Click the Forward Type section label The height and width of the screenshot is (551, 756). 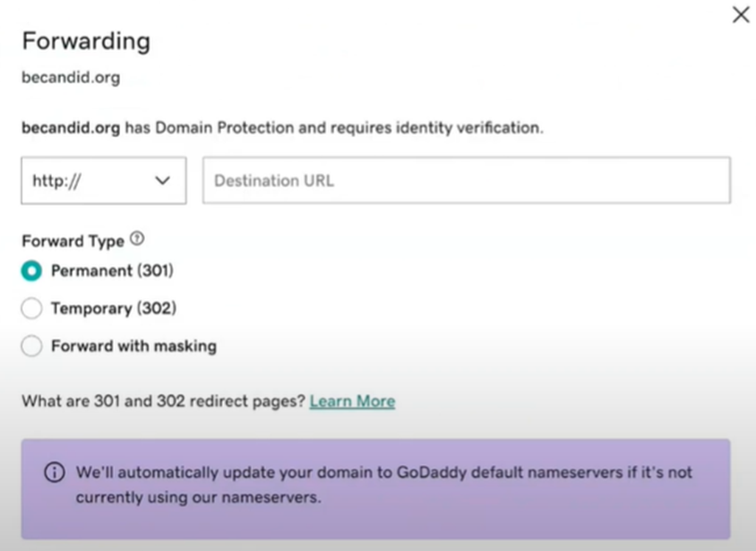(73, 240)
